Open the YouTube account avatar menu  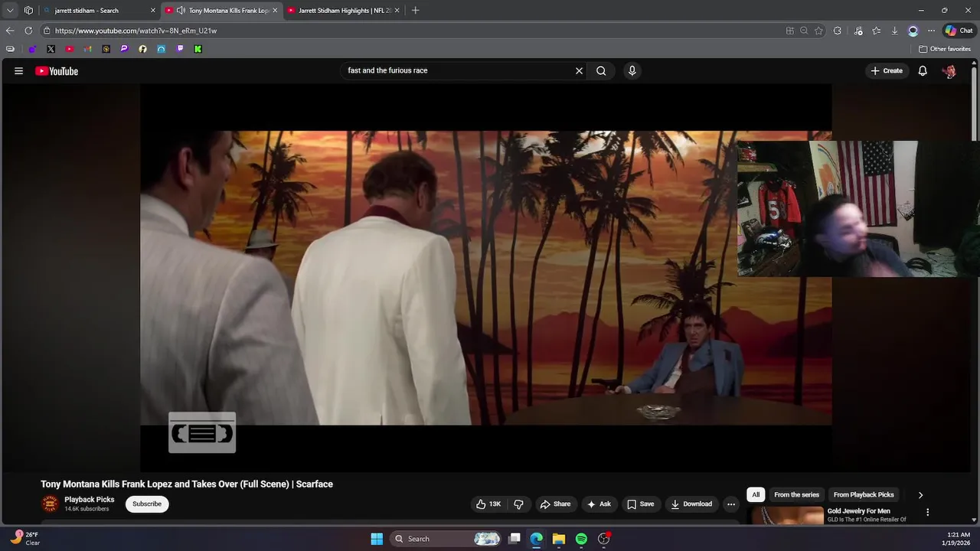coord(949,71)
